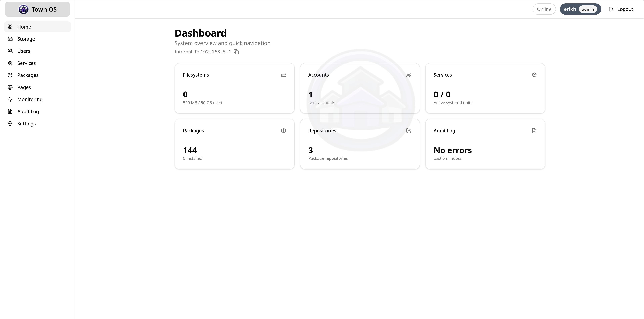
Task: Click the Monitoring activity icon
Action: (10, 99)
